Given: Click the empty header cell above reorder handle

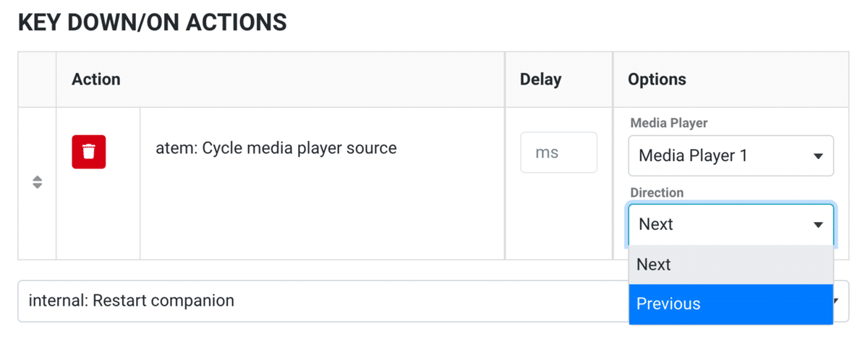Looking at the screenshot, I should [37, 80].
